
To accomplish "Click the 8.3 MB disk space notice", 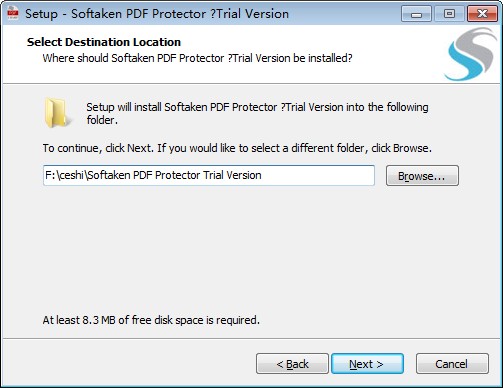I will tap(151, 320).
